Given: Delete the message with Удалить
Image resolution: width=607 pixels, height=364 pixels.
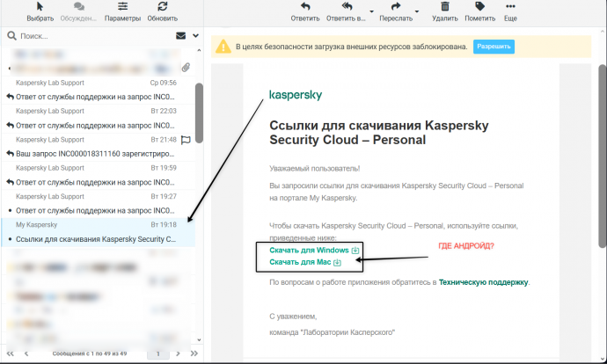Looking at the screenshot, I should click(x=444, y=11).
